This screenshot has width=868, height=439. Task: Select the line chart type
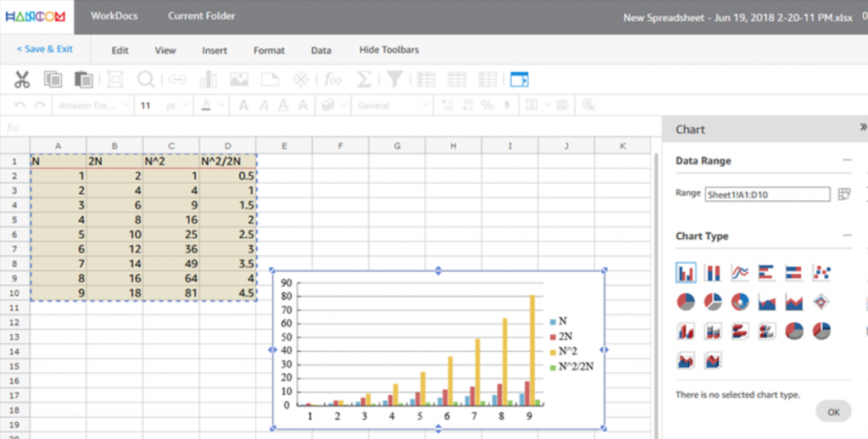coord(739,272)
